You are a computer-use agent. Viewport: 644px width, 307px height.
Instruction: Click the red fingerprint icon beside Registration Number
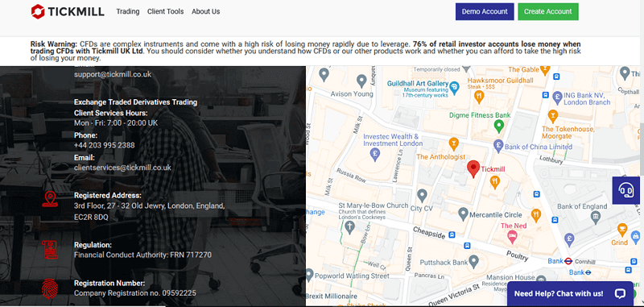coord(50,288)
